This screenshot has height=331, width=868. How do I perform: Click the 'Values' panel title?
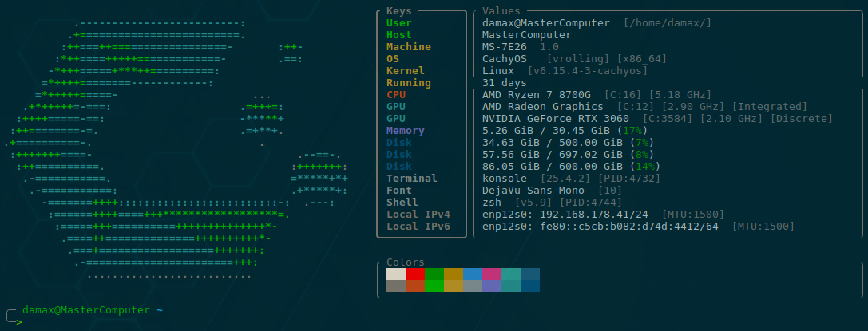501,11
